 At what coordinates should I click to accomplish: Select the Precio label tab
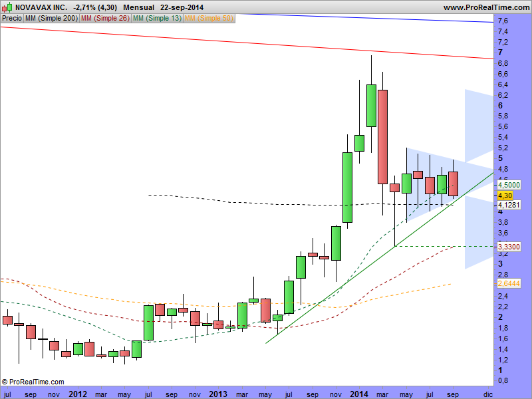(x=12, y=19)
